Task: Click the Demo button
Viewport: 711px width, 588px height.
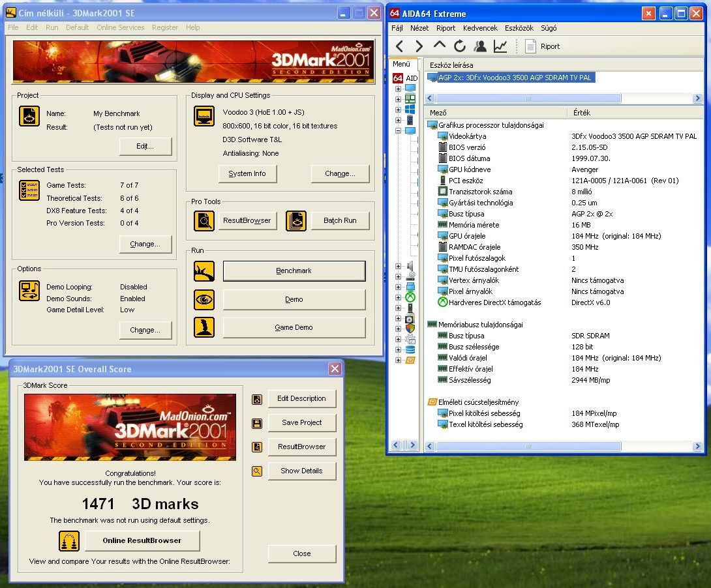Action: click(x=294, y=299)
